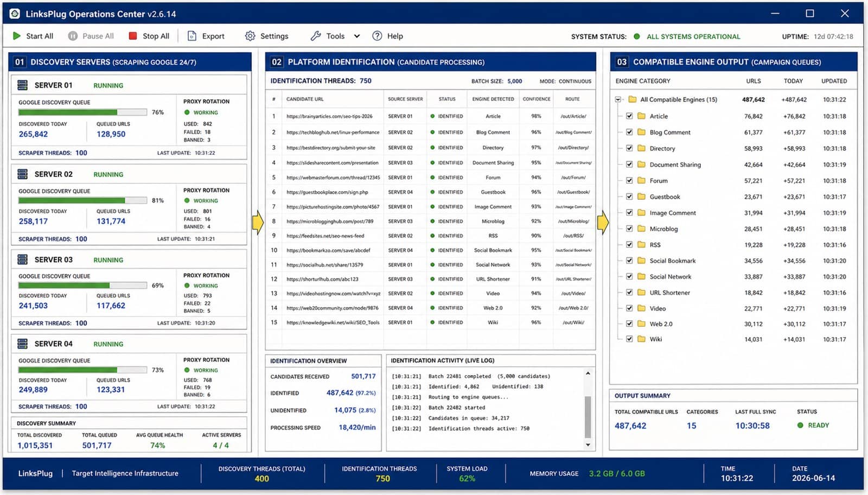Click the Export document icon

click(x=192, y=36)
